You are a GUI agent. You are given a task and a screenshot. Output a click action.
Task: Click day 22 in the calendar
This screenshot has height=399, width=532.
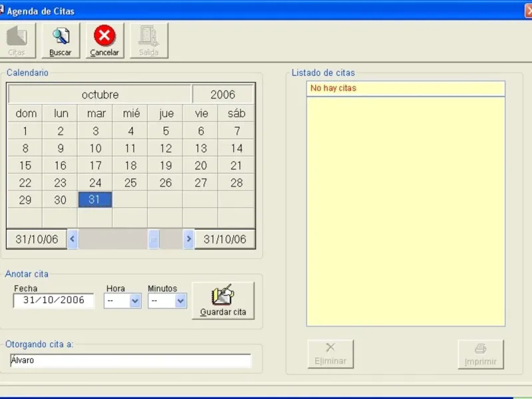coord(25,182)
